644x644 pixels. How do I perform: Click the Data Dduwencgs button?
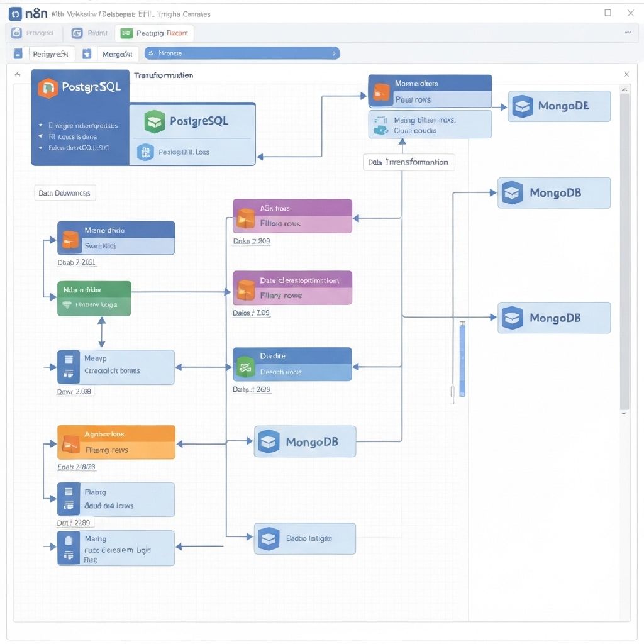click(64, 193)
